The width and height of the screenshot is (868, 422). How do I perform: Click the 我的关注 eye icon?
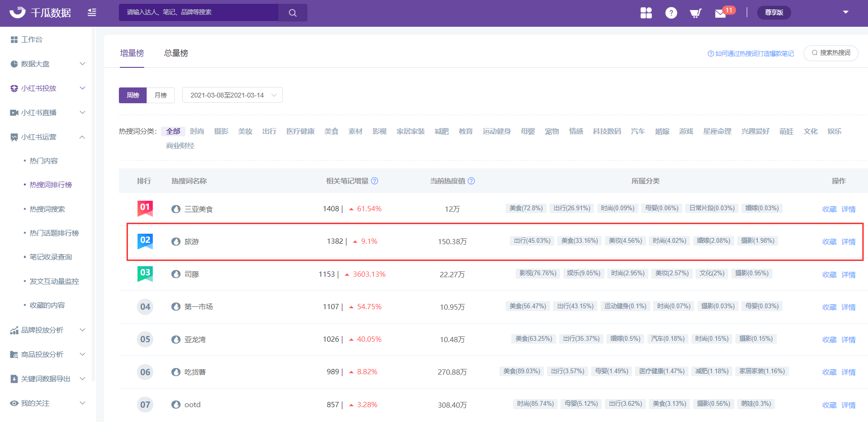pyautogui.click(x=14, y=403)
